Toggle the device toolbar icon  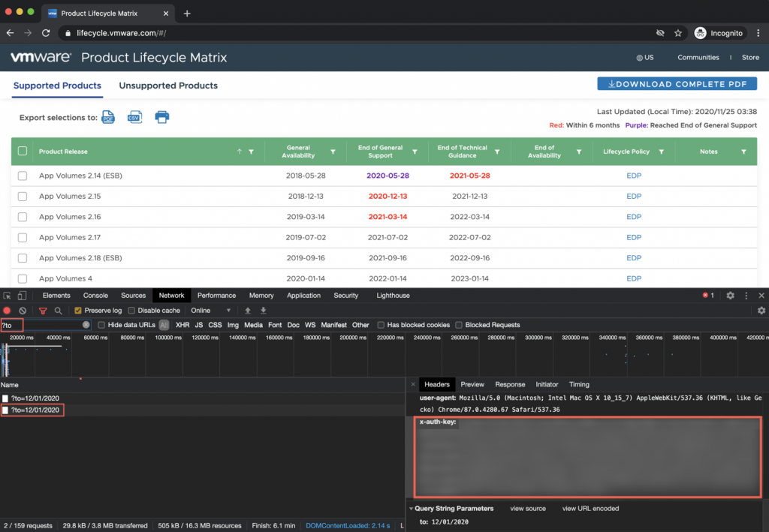(x=22, y=296)
